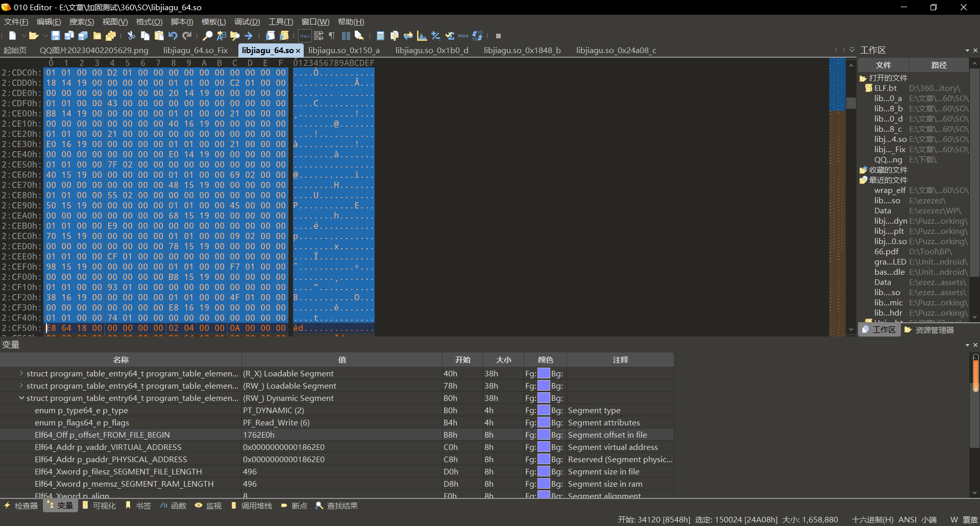Click Fg swatch for p_offset_FROM_FILE_BEGIN row
980x526 pixels.
(x=544, y=435)
